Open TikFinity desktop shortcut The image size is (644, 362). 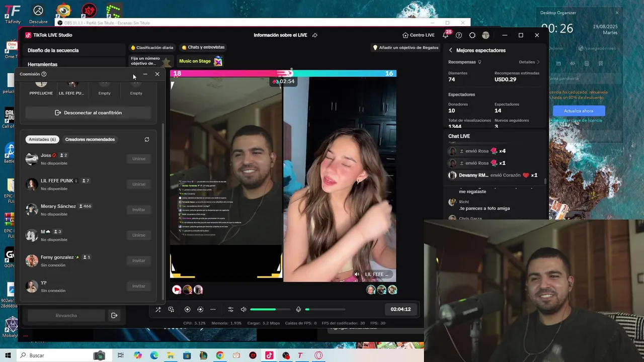pos(13,14)
